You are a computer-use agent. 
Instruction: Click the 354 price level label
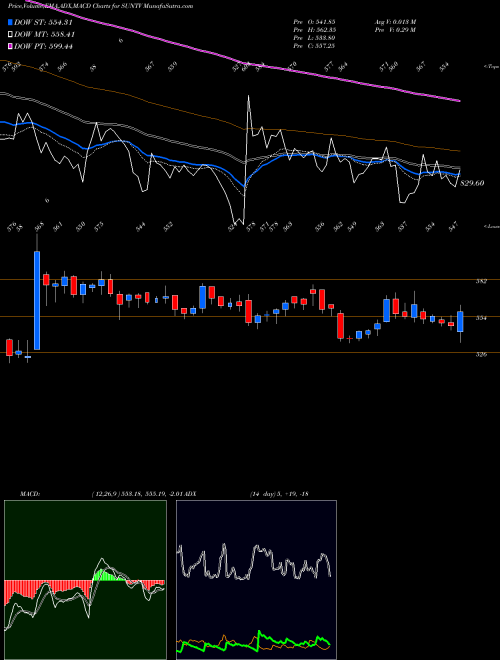pyautogui.click(x=481, y=318)
